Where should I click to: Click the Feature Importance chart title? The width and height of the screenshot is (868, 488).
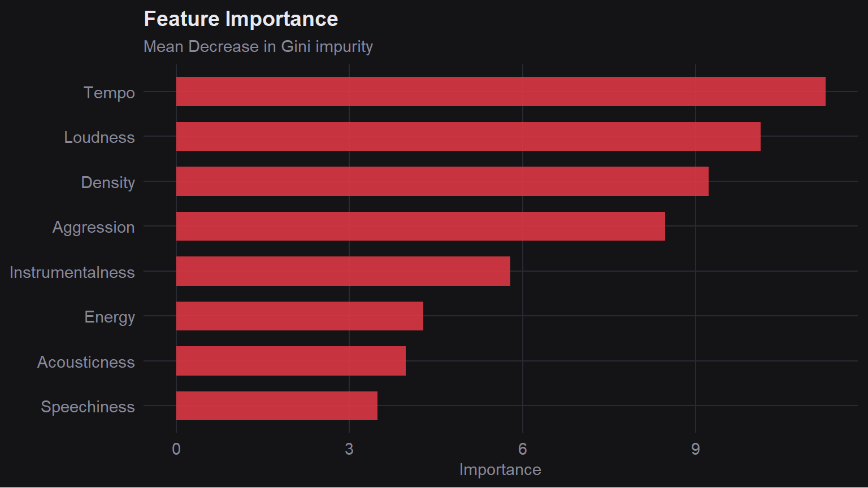241,19
